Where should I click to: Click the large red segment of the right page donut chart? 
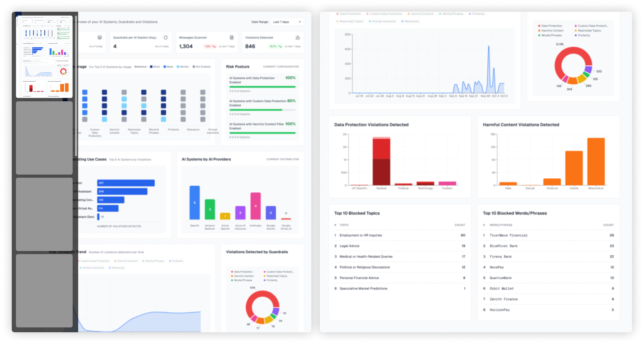[x=560, y=59]
